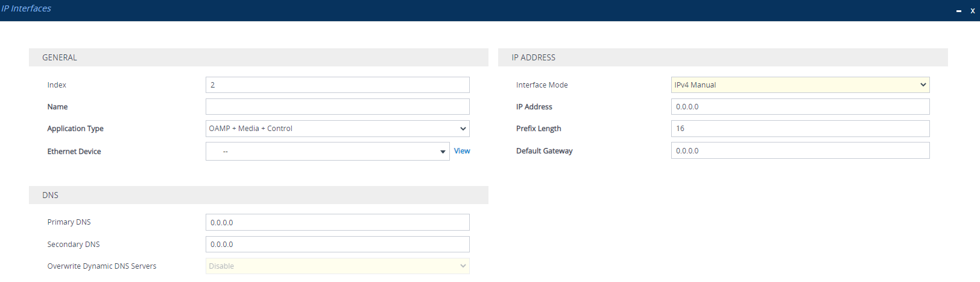The height and width of the screenshot is (282, 980).
Task: Click the Primary DNS input field
Action: click(x=337, y=222)
